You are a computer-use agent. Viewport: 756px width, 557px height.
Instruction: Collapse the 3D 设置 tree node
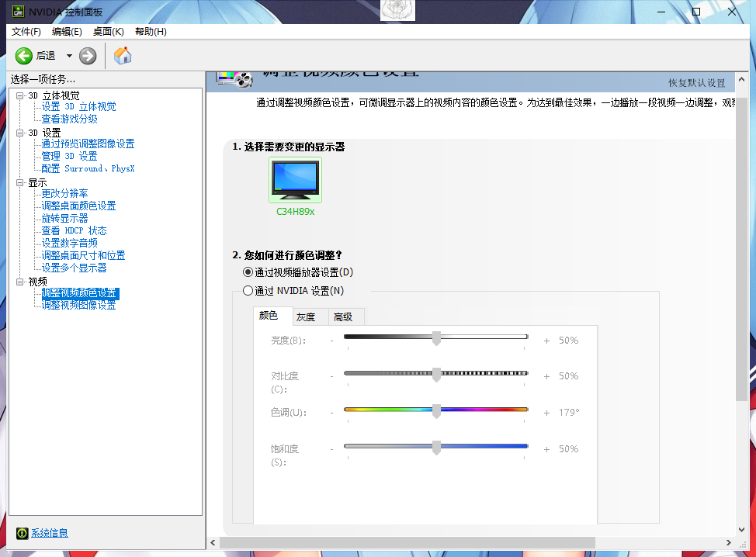[x=19, y=133]
